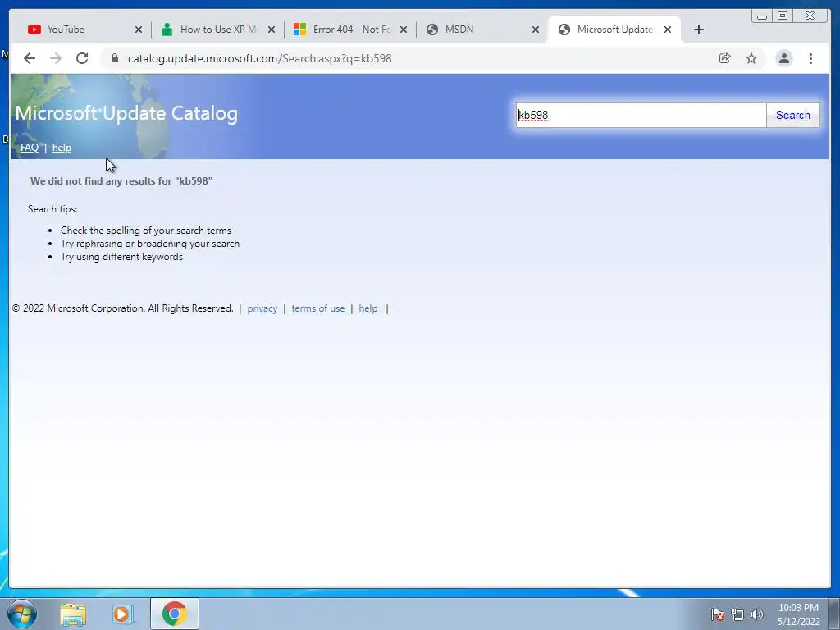The height and width of the screenshot is (630, 840).
Task: View site security lock info
Action: [114, 58]
